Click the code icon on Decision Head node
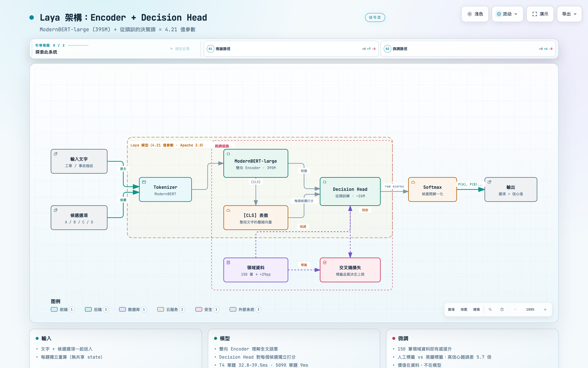Screen dimensions: 588x368 325,182
